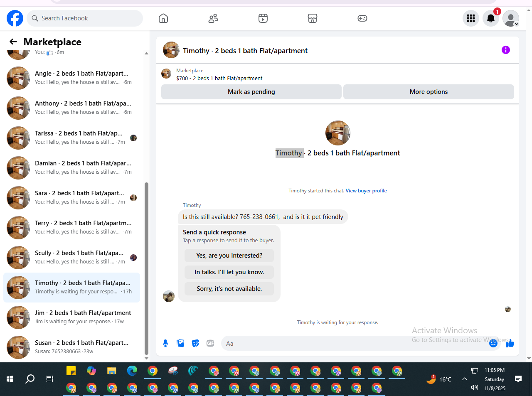532x396 pixels.
Task: Open the Facebook menu grid icon
Action: [x=471, y=18]
